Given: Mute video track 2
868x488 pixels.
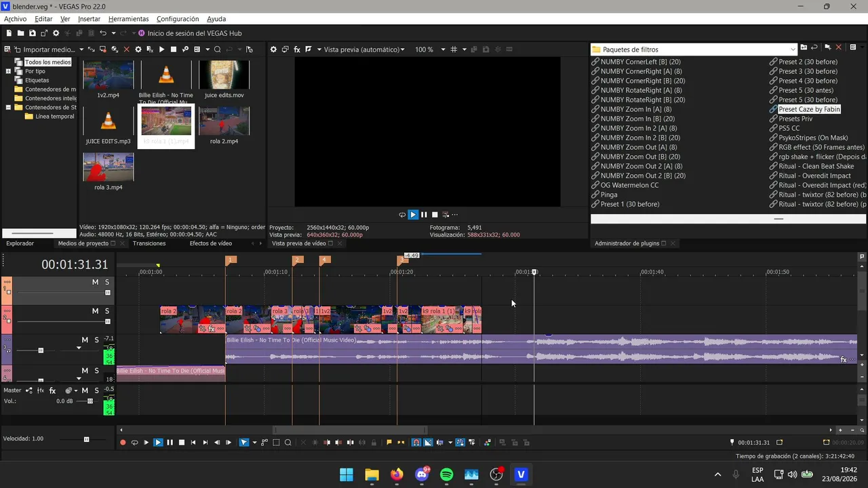Looking at the screenshot, I should click(95, 310).
